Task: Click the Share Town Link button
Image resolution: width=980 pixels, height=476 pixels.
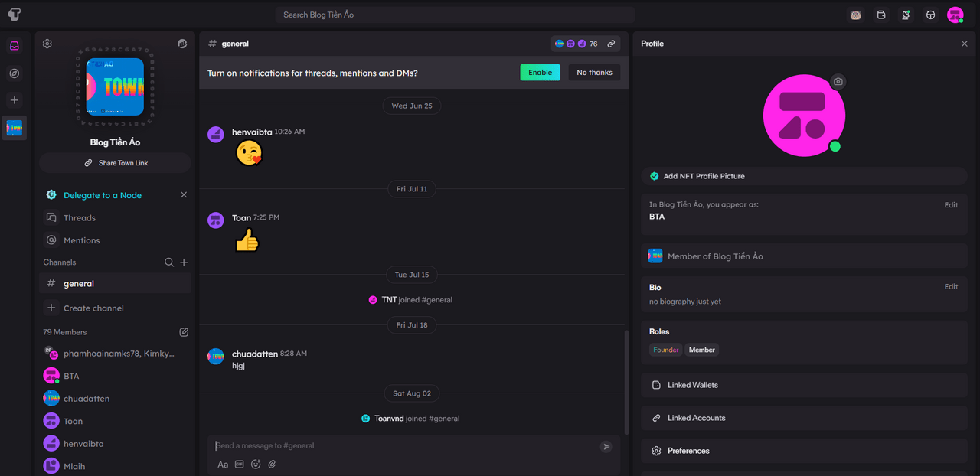Action: [115, 163]
